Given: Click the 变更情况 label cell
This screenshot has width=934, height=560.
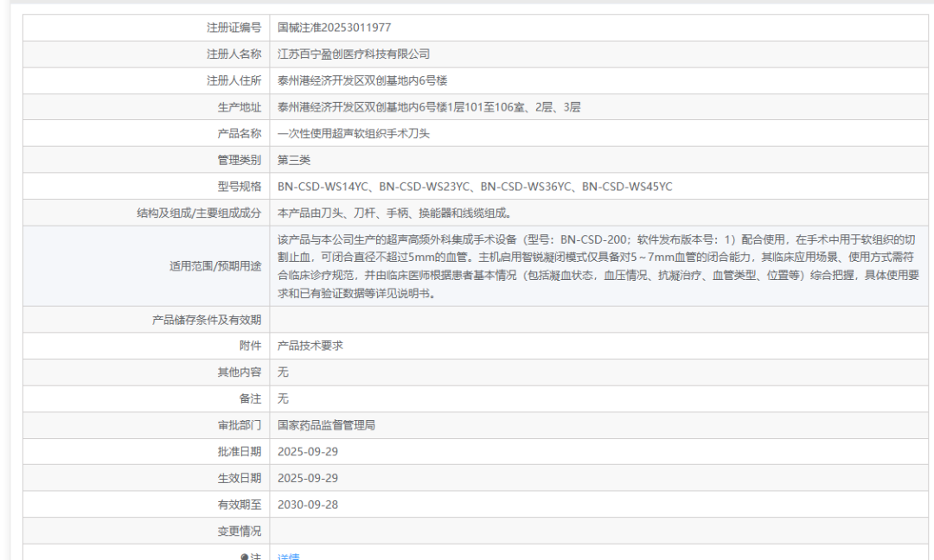Looking at the screenshot, I should [x=239, y=531].
